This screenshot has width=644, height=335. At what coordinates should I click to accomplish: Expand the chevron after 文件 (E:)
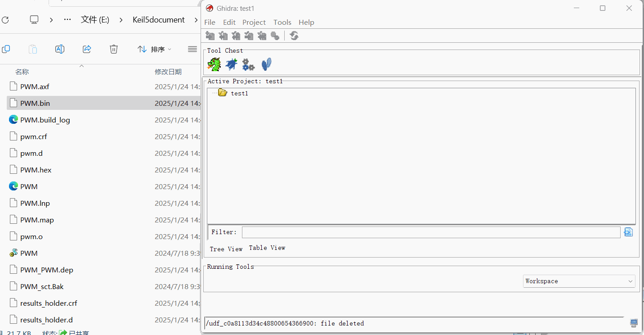121,20
